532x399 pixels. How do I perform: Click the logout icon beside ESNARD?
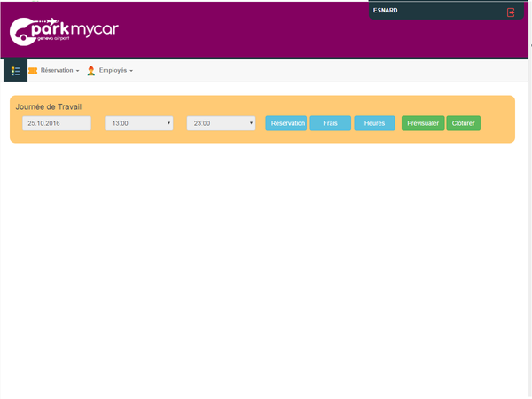pos(511,12)
